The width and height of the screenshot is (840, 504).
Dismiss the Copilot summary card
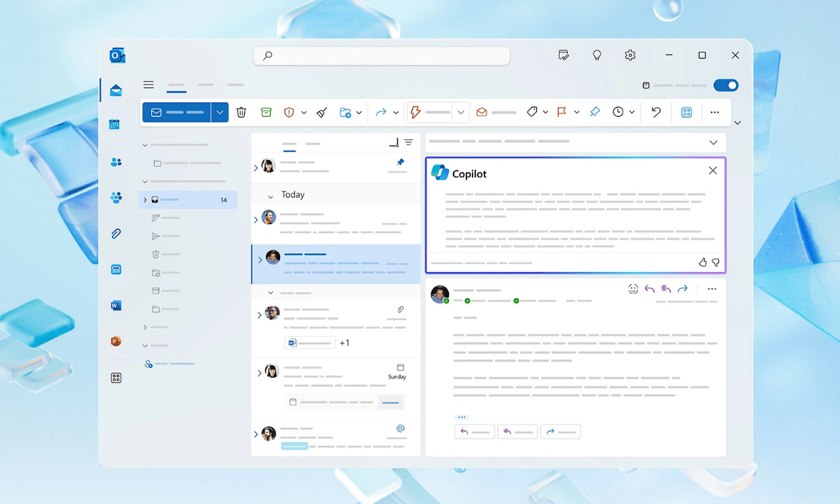[712, 170]
